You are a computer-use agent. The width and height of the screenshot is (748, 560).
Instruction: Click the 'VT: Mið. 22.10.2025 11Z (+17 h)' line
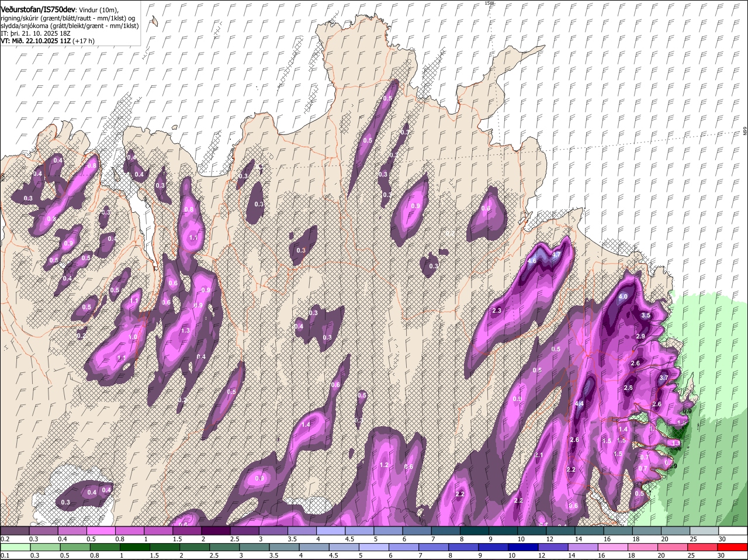coord(48,42)
